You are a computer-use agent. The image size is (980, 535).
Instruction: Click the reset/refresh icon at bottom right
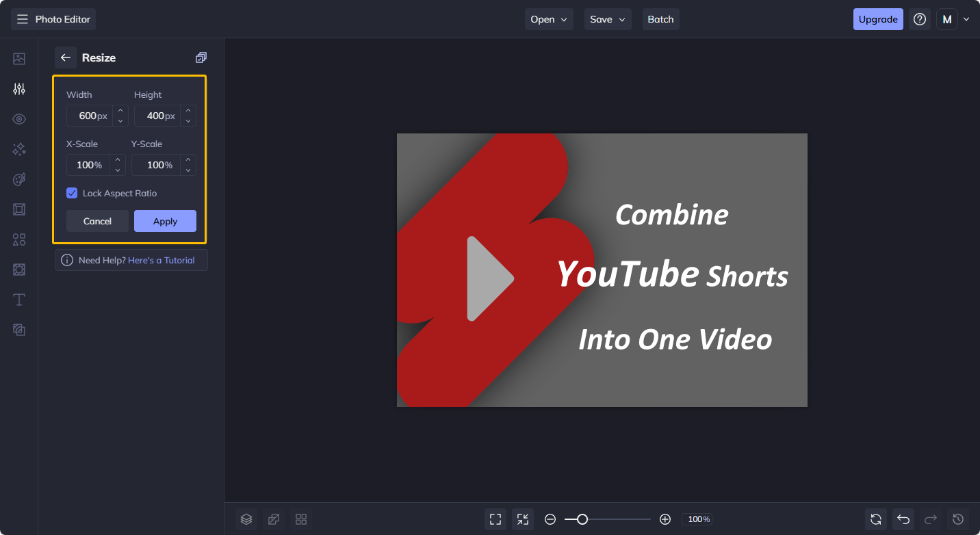tap(876, 519)
